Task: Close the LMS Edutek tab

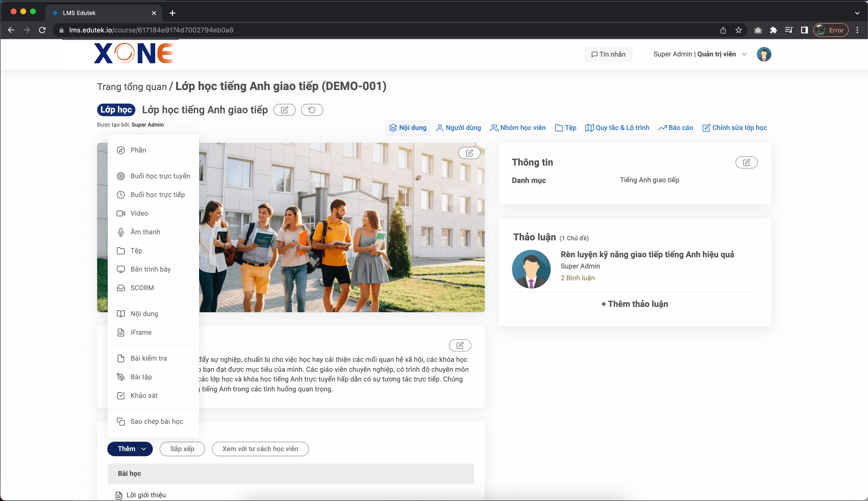Action: [x=154, y=13]
